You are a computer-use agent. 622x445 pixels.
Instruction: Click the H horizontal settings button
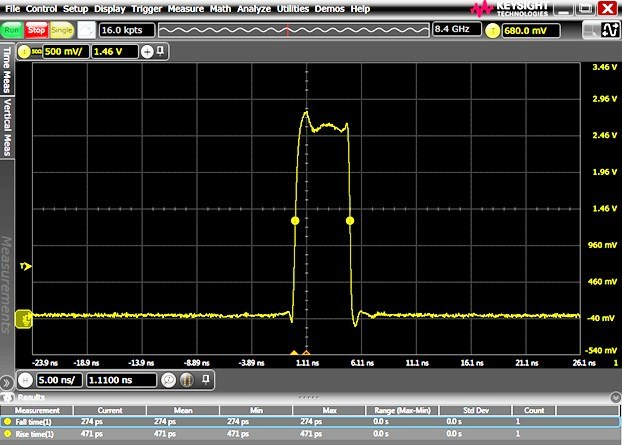click(x=25, y=380)
